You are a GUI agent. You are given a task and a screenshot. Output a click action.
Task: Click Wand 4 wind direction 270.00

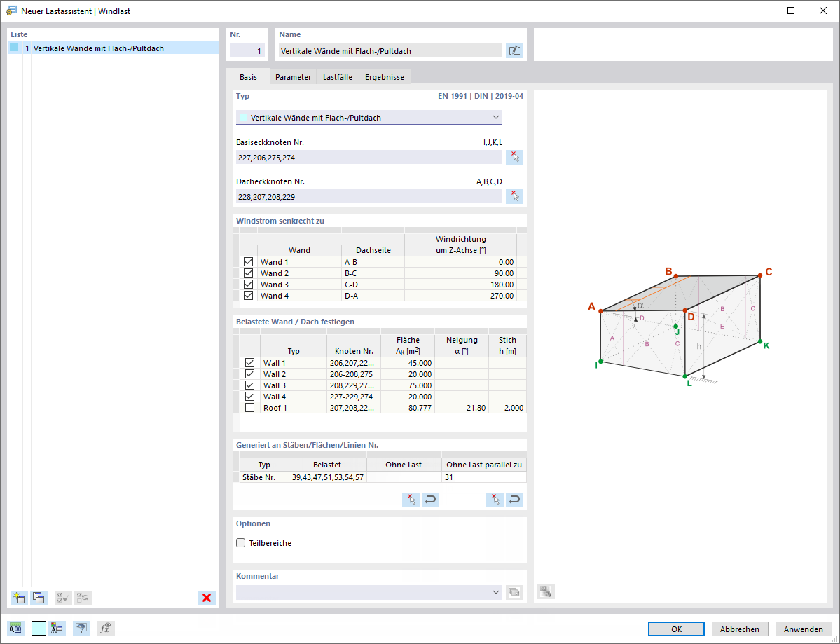461,296
